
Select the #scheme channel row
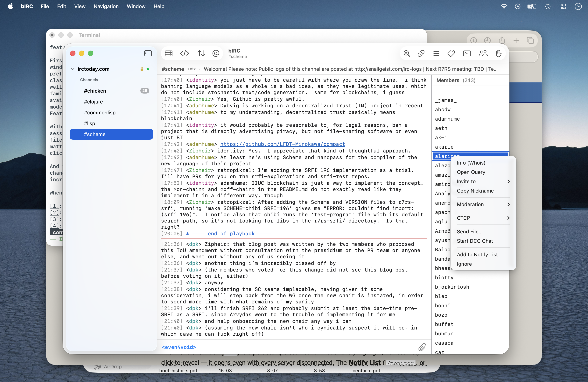tap(111, 134)
